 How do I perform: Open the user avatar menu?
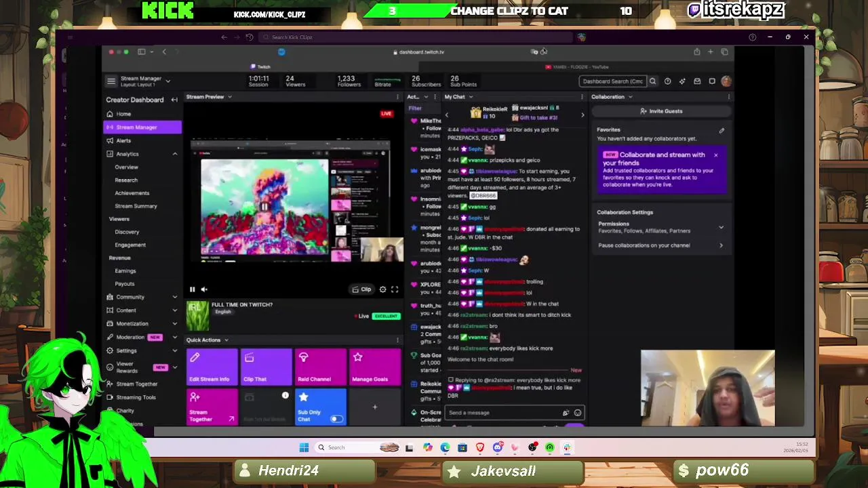726,81
